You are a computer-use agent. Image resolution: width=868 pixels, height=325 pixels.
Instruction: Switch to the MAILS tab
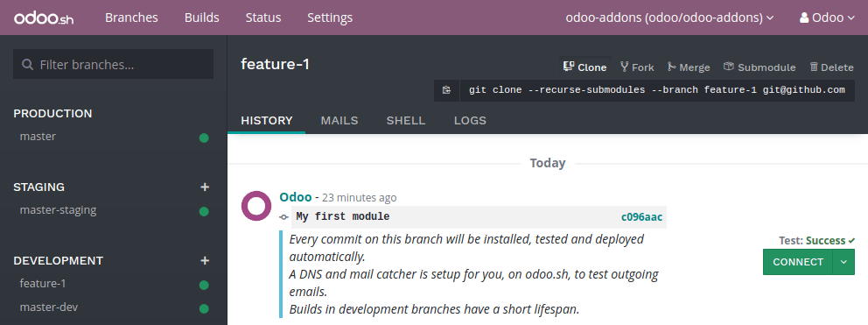(x=339, y=120)
